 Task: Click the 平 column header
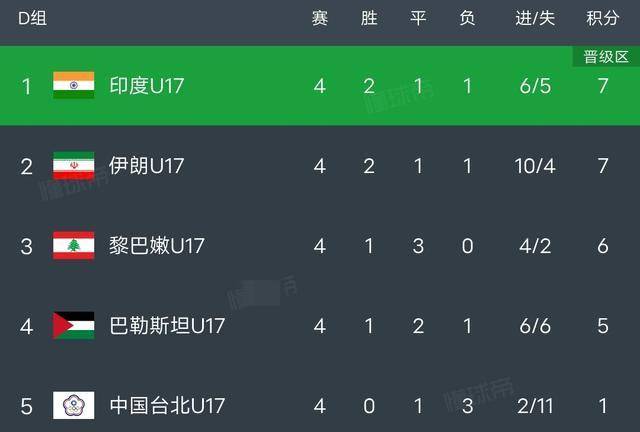(419, 19)
